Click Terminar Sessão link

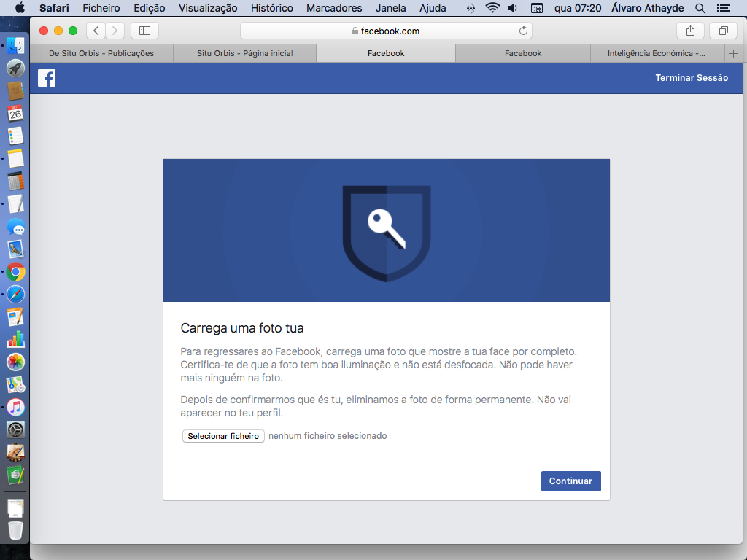[x=692, y=78]
